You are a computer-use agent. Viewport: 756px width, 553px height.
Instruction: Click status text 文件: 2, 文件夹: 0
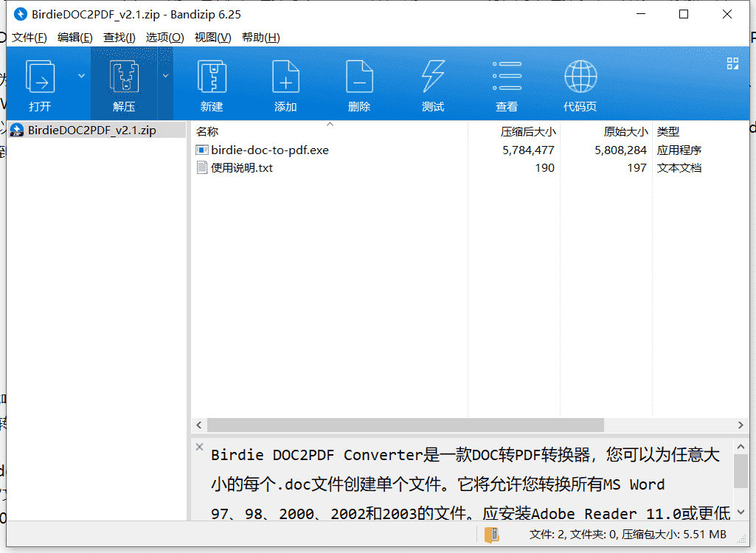(573, 534)
